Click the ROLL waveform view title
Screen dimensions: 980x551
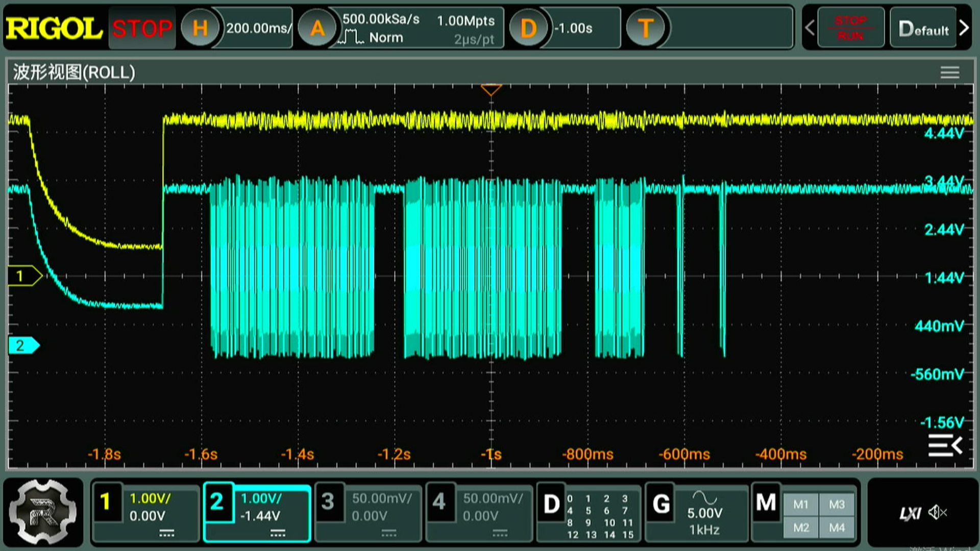(74, 72)
